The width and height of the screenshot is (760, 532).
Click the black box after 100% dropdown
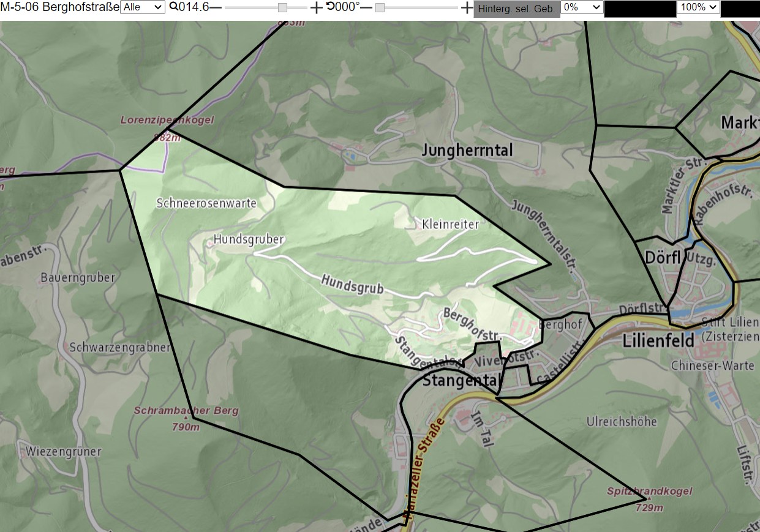coord(740,9)
